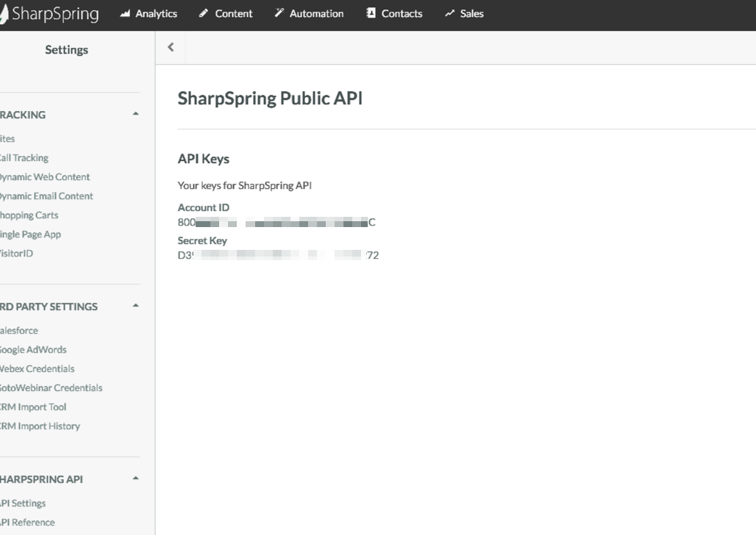The image size is (756, 535).
Task: Click the Analytics chart icon
Action: pos(125,13)
